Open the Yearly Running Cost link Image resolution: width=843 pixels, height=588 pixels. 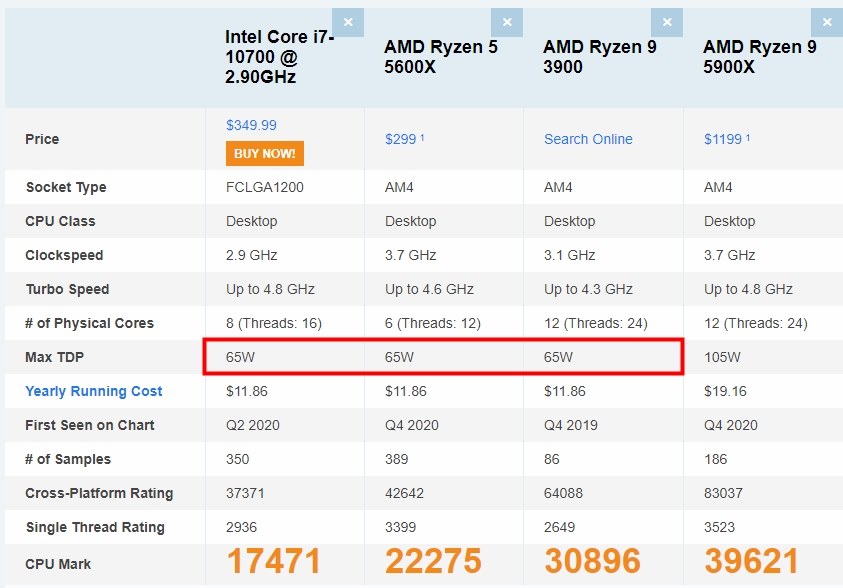tap(94, 391)
